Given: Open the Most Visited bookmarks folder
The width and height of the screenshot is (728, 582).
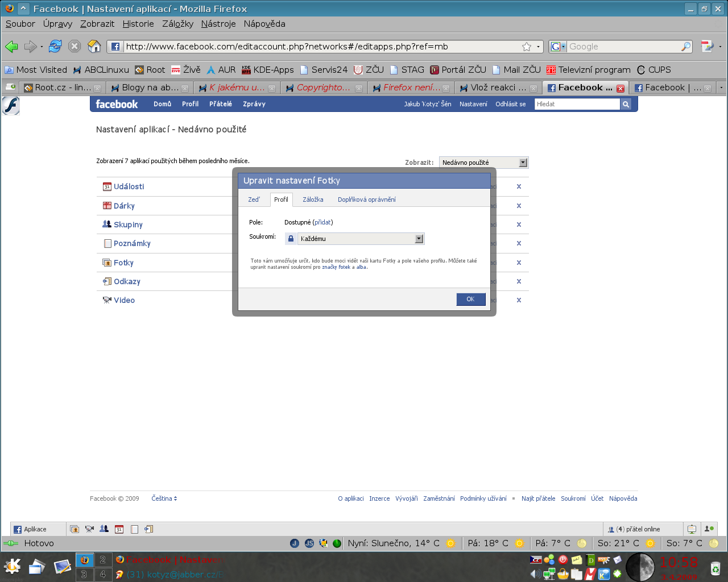Looking at the screenshot, I should (36, 70).
